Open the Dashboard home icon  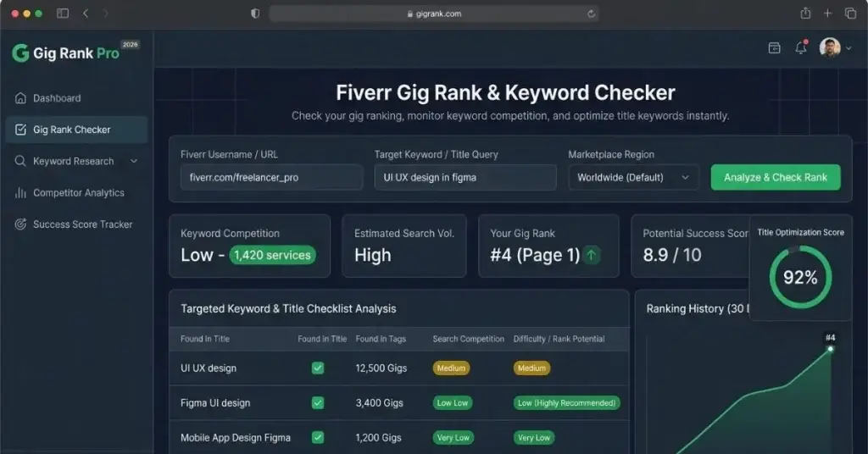click(x=20, y=98)
